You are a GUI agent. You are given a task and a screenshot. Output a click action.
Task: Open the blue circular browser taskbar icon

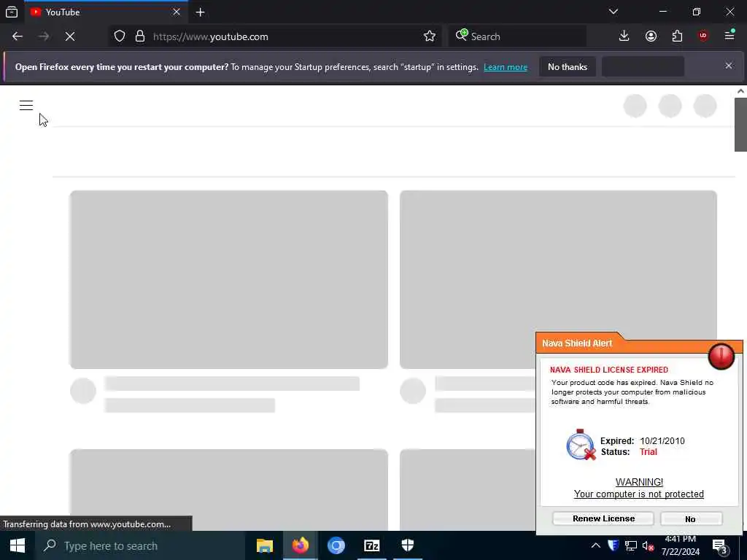pyautogui.click(x=336, y=545)
